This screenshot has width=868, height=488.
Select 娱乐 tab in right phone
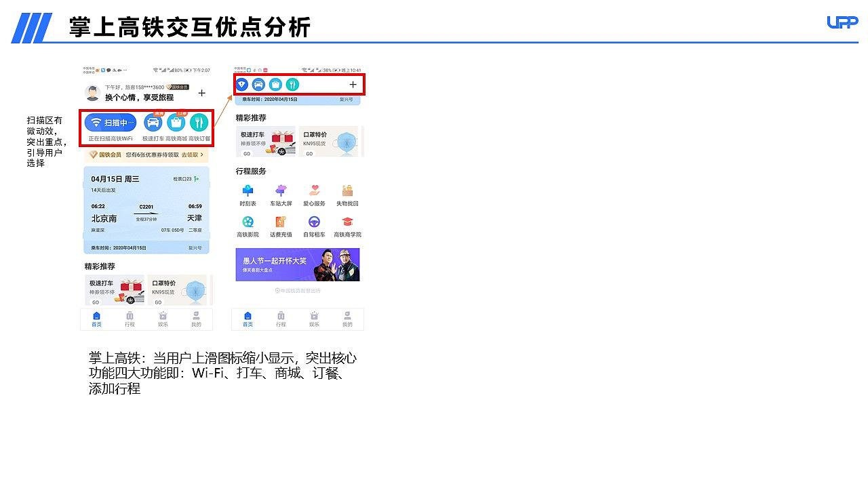pyautogui.click(x=314, y=319)
